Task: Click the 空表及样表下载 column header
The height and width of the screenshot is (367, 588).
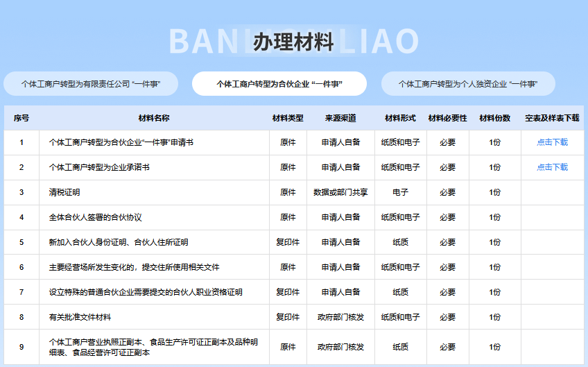Action: click(552, 118)
